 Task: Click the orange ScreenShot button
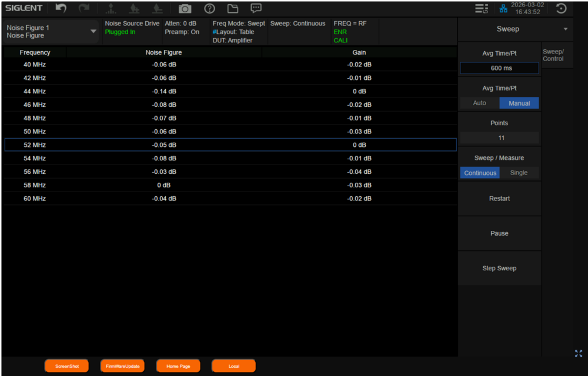(x=66, y=366)
